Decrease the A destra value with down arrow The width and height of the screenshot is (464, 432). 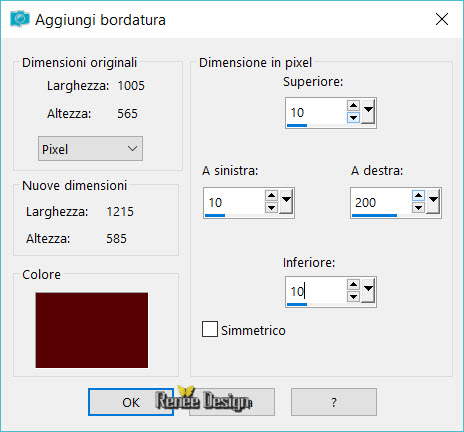point(418,208)
